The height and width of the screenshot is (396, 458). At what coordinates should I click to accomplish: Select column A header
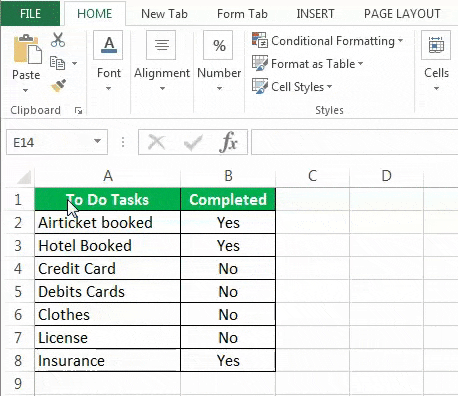tap(108, 176)
